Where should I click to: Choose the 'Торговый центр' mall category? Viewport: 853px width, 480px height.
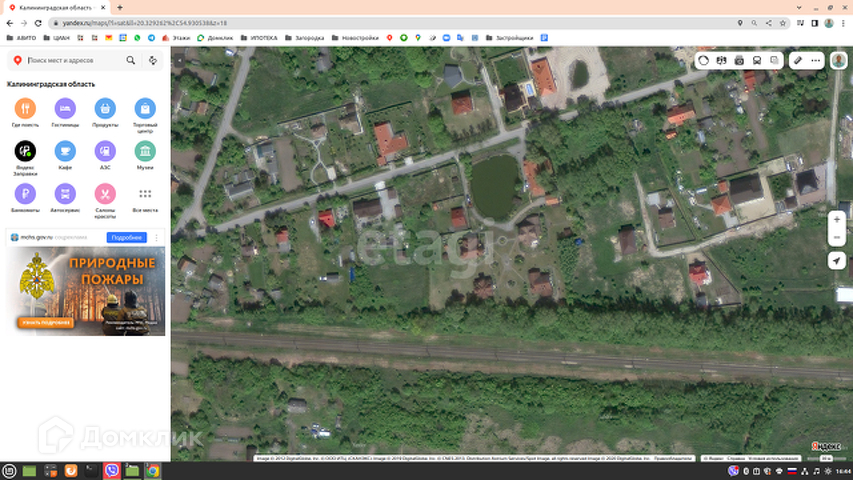(145, 115)
